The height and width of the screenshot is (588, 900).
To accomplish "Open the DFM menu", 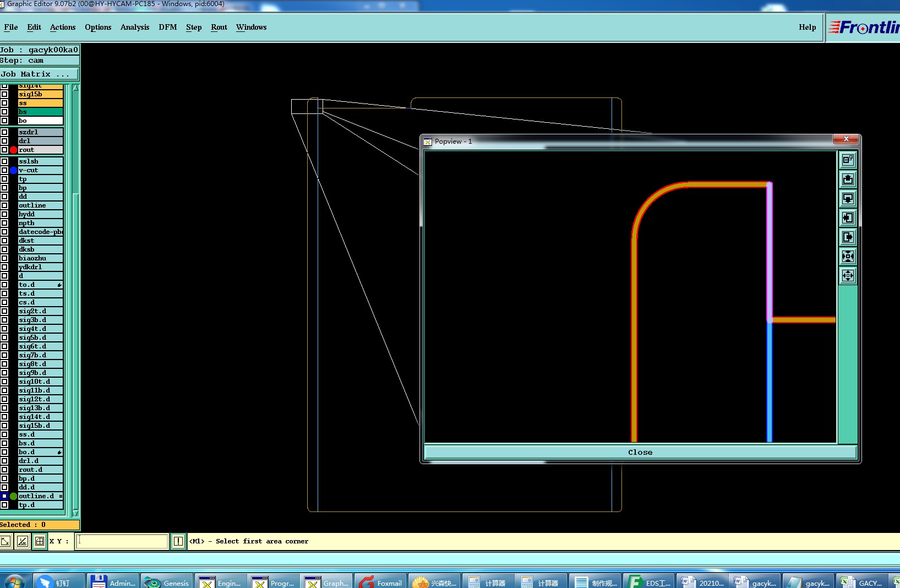I will [168, 27].
